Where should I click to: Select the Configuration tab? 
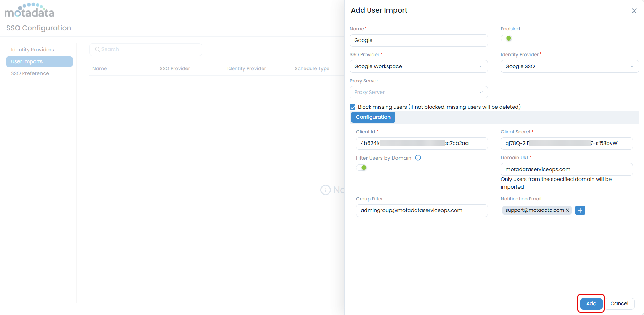[x=373, y=117]
